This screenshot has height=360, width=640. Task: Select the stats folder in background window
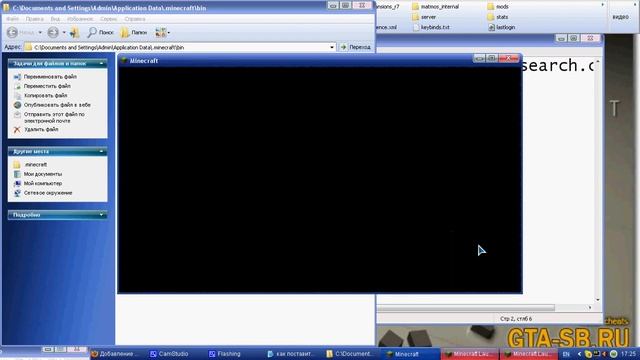pyautogui.click(x=498, y=17)
